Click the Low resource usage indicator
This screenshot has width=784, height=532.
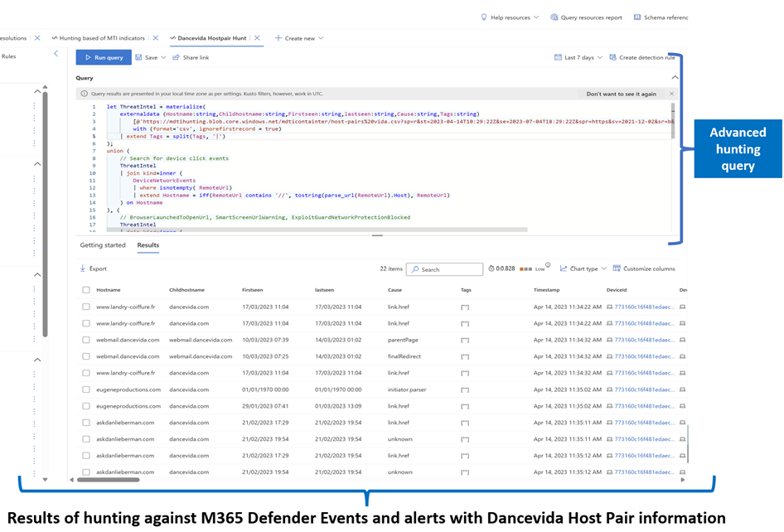pos(533,269)
